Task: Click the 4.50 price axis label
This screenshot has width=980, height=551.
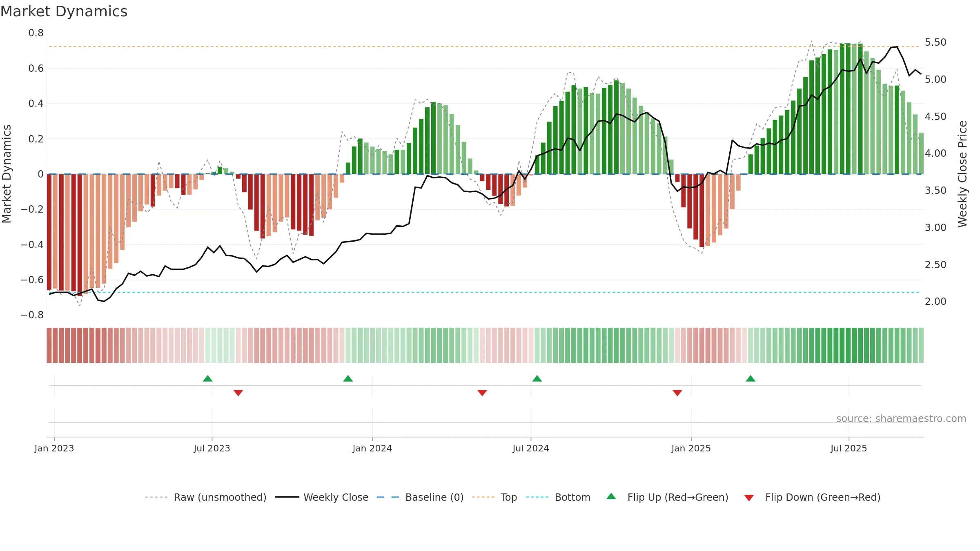Action: coord(935,117)
